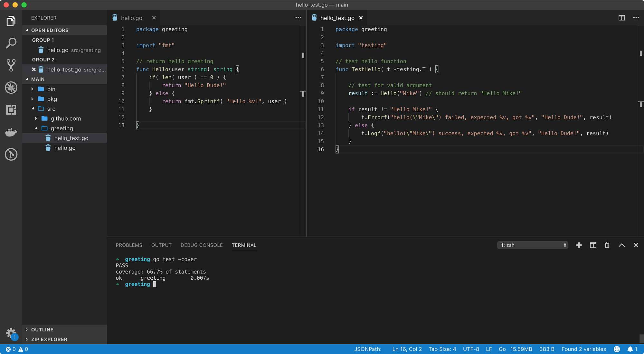This screenshot has width=644, height=354.
Task: Open the Search panel in the activity bar
Action: (x=11, y=43)
